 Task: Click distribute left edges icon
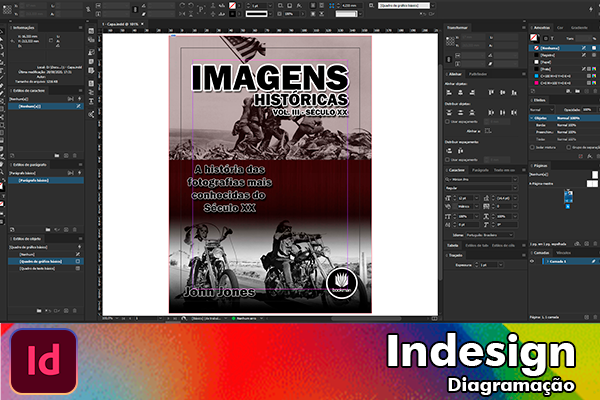click(491, 113)
